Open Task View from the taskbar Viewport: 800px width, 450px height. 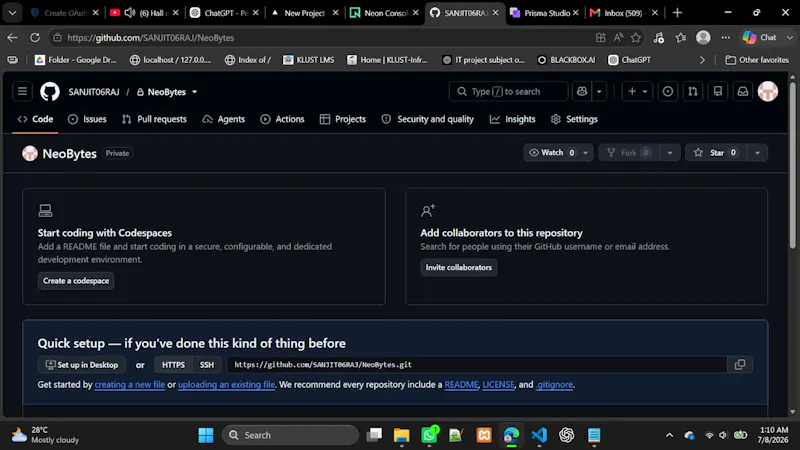pos(374,435)
